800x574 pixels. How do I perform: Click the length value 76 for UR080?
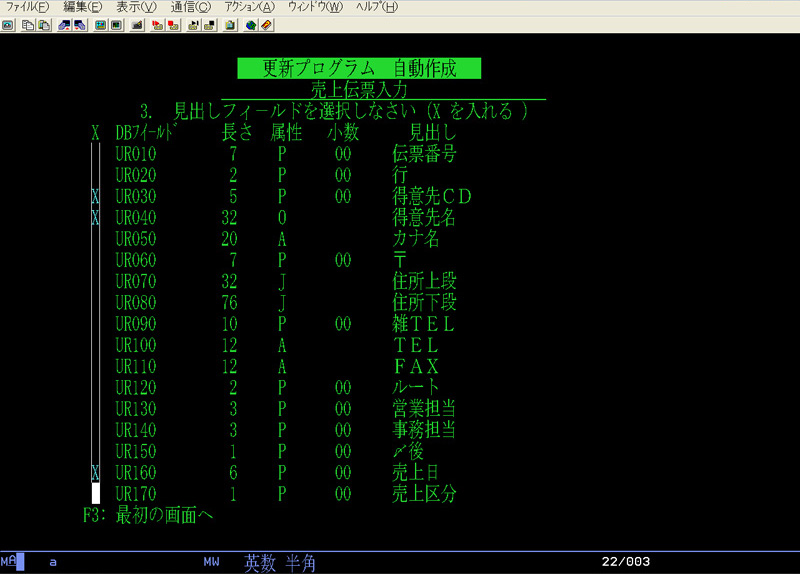[230, 303]
